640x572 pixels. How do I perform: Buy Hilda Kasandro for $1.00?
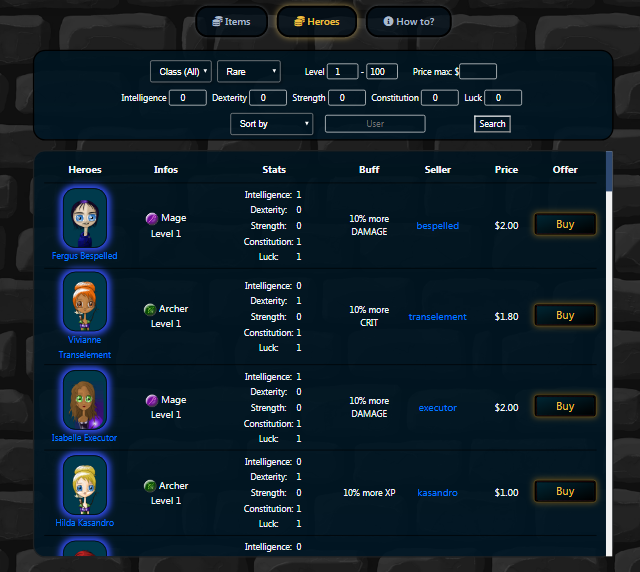(x=565, y=491)
